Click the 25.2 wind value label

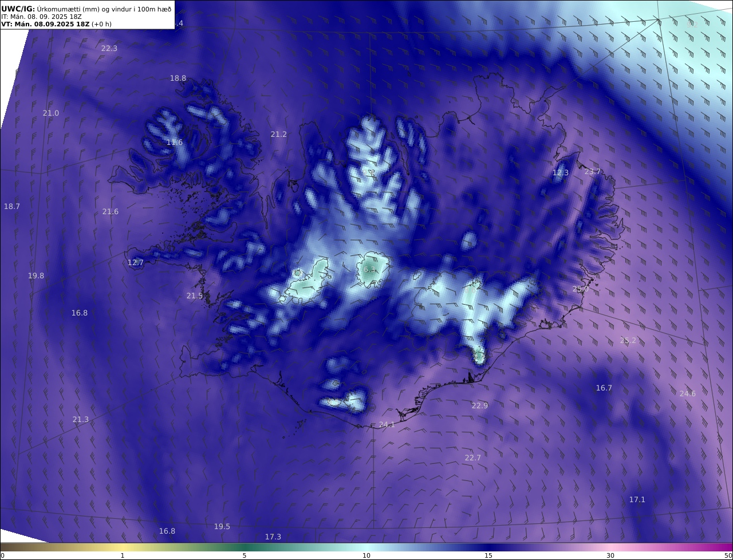(x=628, y=341)
